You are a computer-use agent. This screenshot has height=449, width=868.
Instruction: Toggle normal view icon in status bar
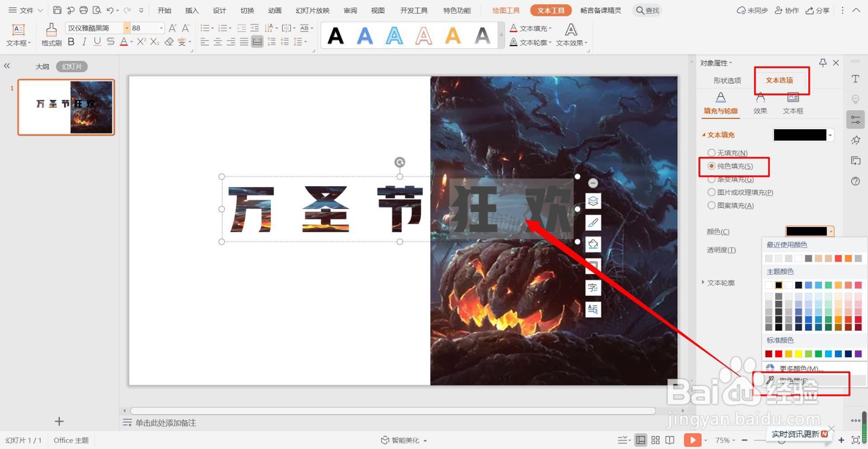pos(641,440)
